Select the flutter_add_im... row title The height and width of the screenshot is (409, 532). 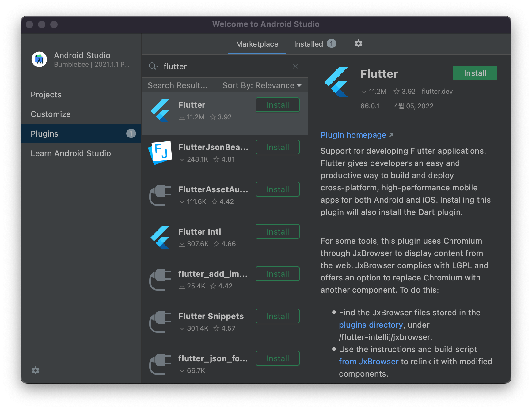[x=213, y=274]
